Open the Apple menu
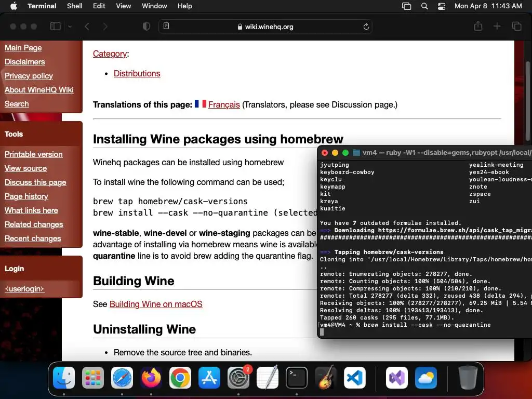532x399 pixels. point(14,6)
